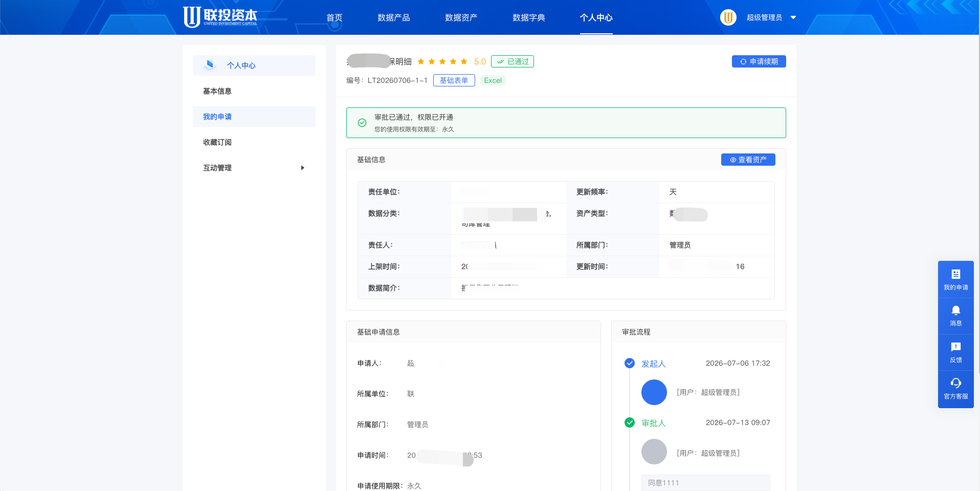Click the 已通过 status tag
This screenshot has width=980, height=491.
click(x=513, y=61)
